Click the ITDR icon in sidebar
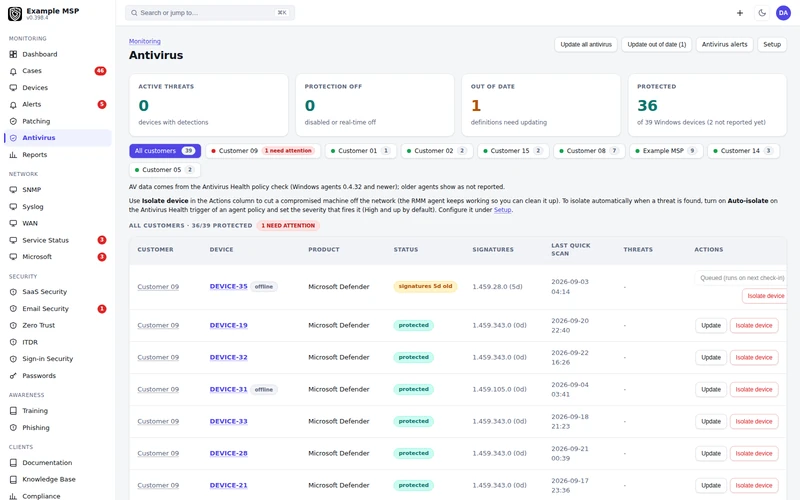The height and width of the screenshot is (500, 800). click(x=13, y=342)
